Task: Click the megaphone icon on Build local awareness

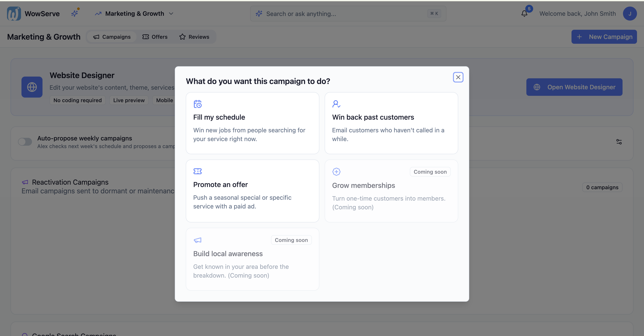Action: (x=198, y=240)
